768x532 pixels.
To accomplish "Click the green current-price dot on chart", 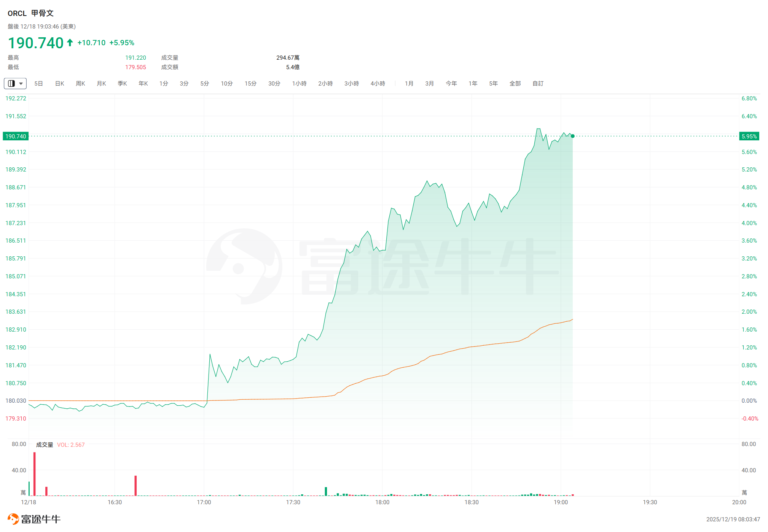I will click(572, 136).
